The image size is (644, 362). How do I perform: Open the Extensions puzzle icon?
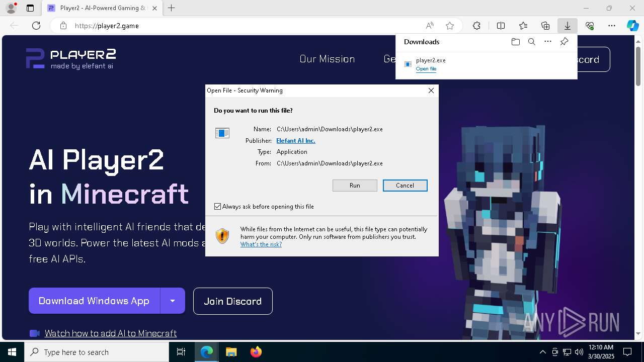(476, 26)
